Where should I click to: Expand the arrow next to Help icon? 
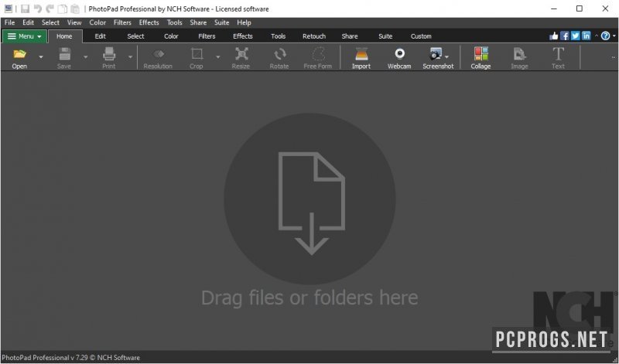pyautogui.click(x=614, y=36)
